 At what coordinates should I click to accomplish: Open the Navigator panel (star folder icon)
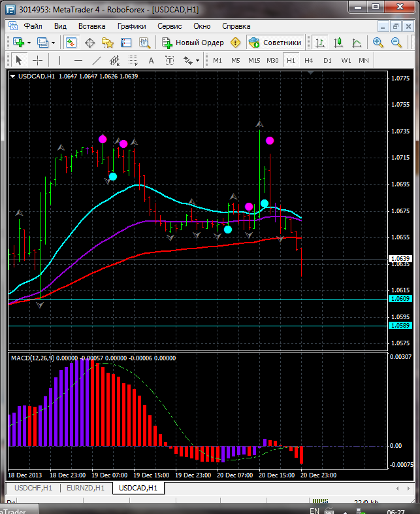[x=107, y=43]
